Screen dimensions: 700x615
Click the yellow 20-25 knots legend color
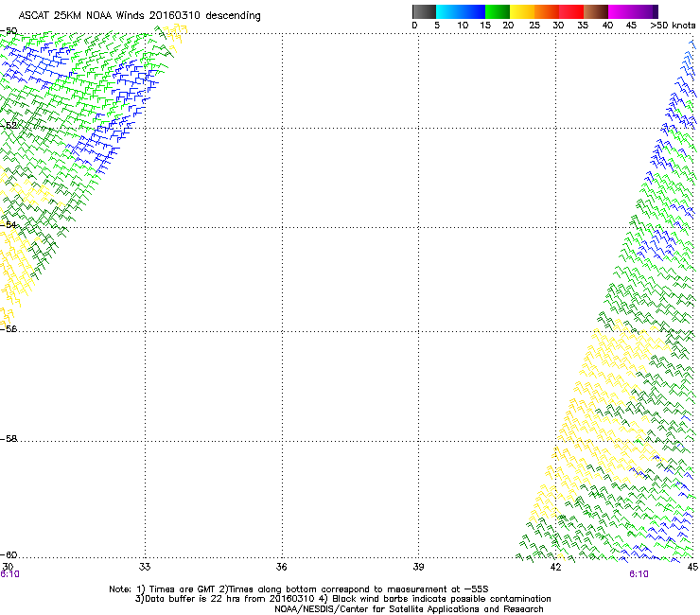pyautogui.click(x=522, y=11)
